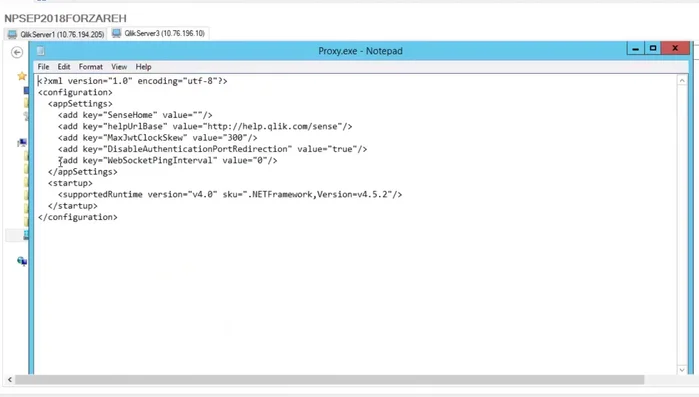Click the supportedRuntime version line

coord(230,195)
